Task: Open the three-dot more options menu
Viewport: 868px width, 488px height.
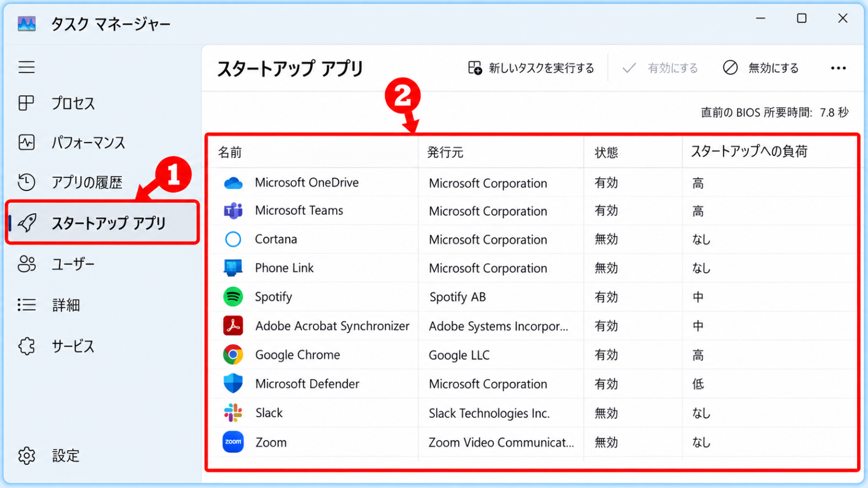Action: pyautogui.click(x=838, y=68)
